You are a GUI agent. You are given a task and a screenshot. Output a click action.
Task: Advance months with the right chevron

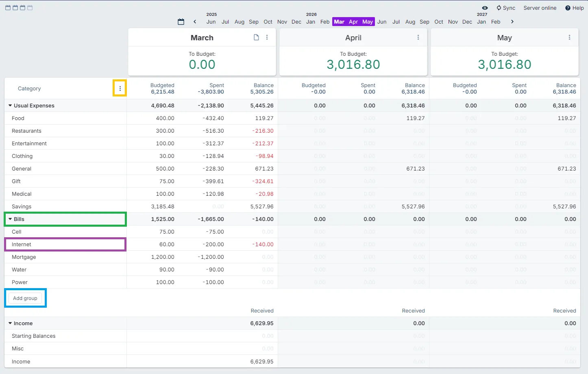512,22
